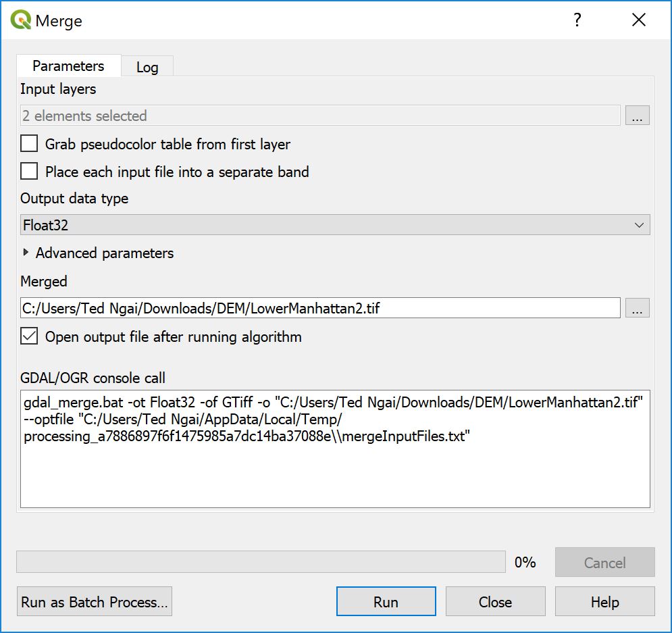Screen dimensions: 672x633
Task: Open the Float32 data type dropdown arrow
Action: click(639, 224)
